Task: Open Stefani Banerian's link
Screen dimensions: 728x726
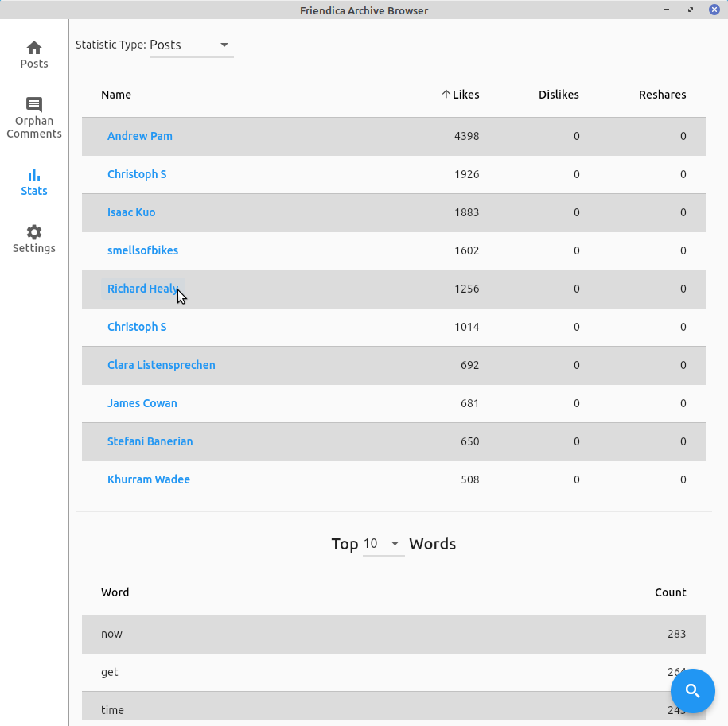Action: point(150,441)
